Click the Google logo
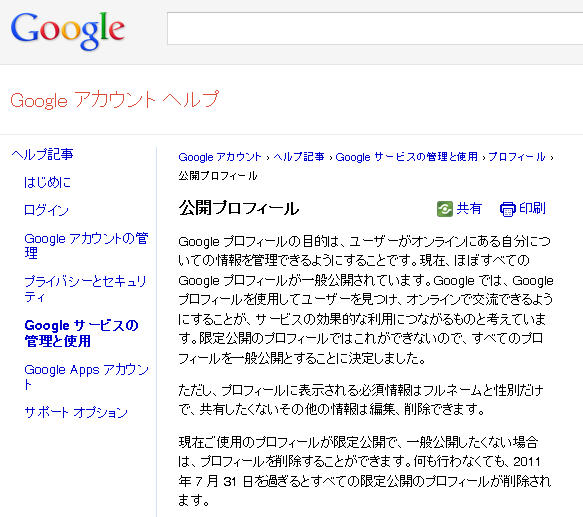The width and height of the screenshot is (583, 517). [68, 31]
